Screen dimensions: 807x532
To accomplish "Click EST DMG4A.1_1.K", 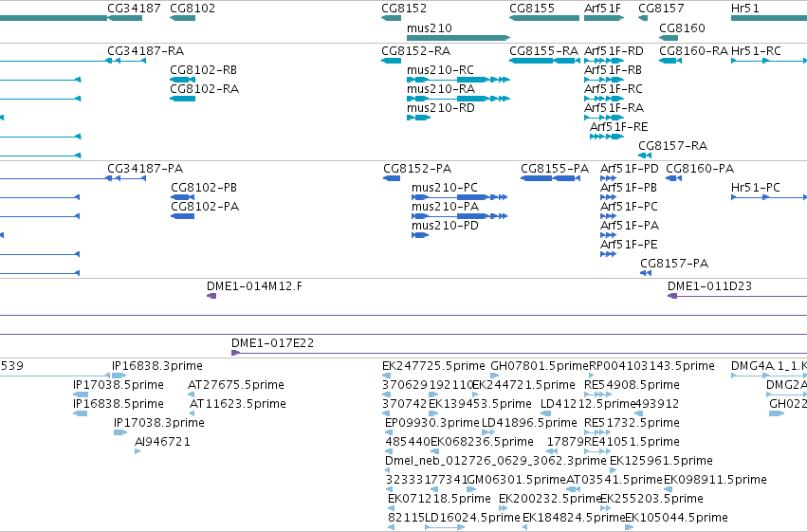I will [x=769, y=366].
